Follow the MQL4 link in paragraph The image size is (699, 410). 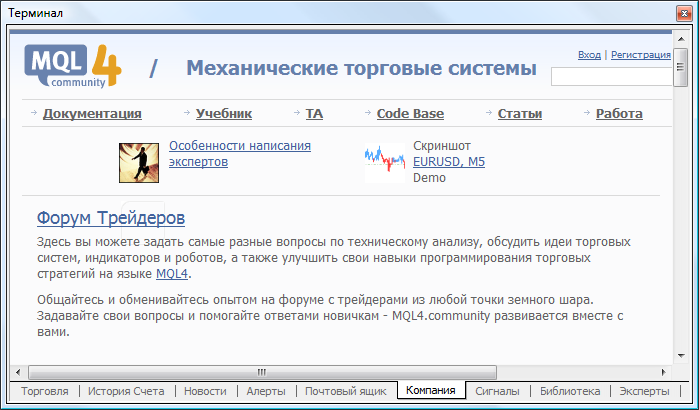click(x=172, y=274)
